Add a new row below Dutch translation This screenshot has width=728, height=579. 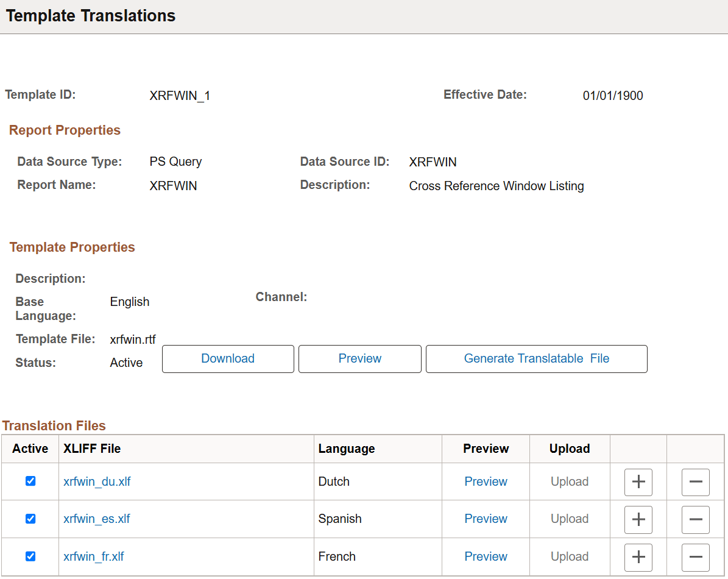(x=638, y=481)
